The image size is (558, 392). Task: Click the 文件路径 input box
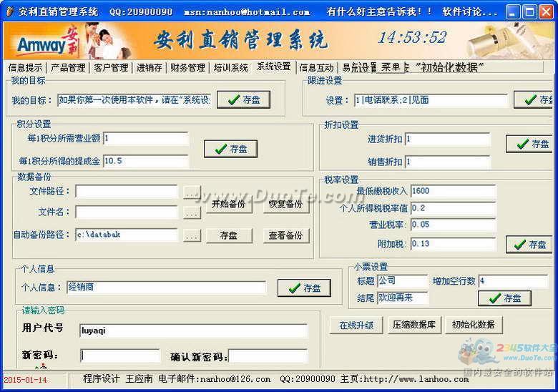tap(127, 192)
